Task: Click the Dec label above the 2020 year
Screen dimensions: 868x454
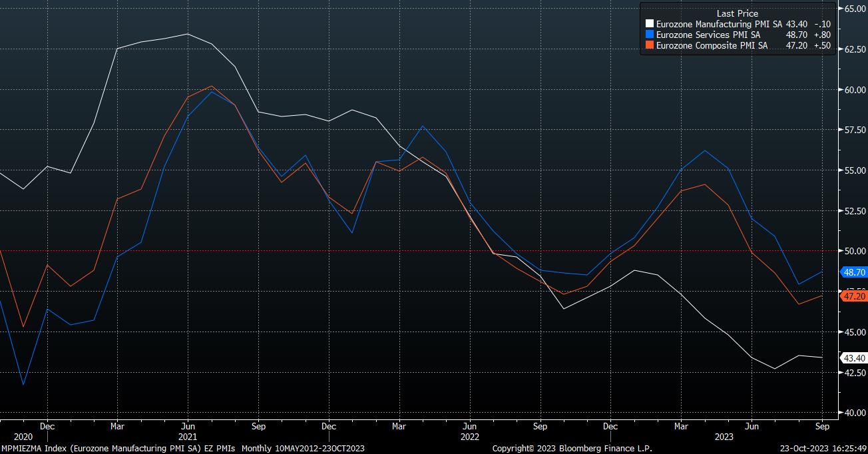Action: click(47, 426)
